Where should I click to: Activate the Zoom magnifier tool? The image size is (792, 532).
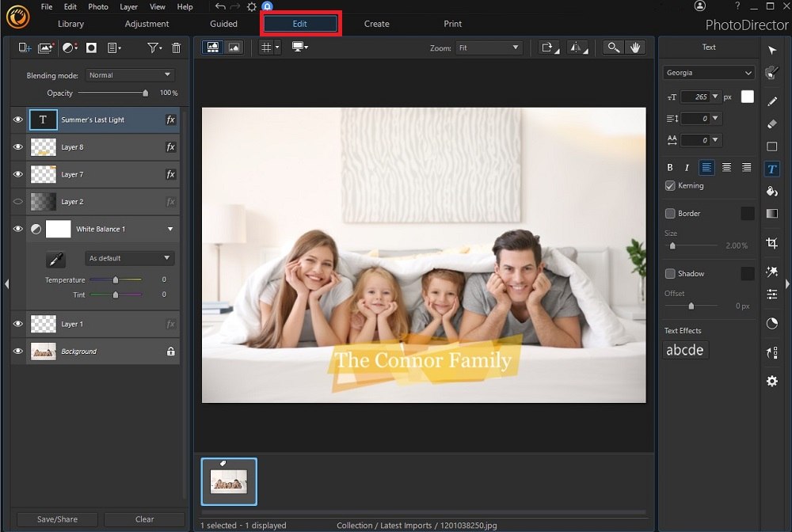pos(612,47)
